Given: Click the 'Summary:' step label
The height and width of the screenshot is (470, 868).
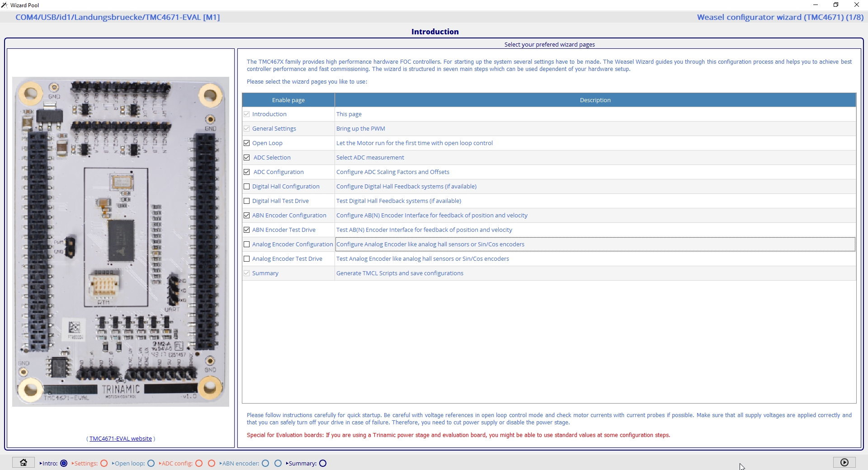Looking at the screenshot, I should pyautogui.click(x=302, y=463).
